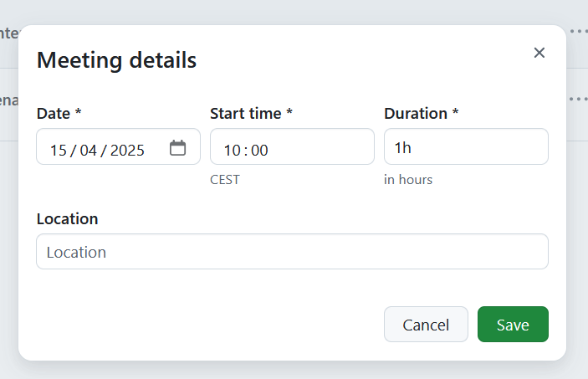Save the meeting details
The width and height of the screenshot is (588, 379).
click(x=513, y=325)
